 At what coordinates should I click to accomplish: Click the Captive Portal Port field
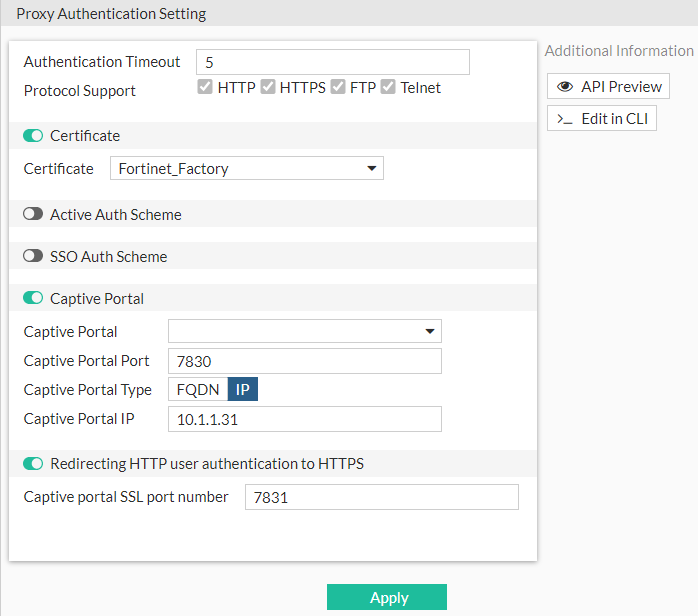pos(304,361)
